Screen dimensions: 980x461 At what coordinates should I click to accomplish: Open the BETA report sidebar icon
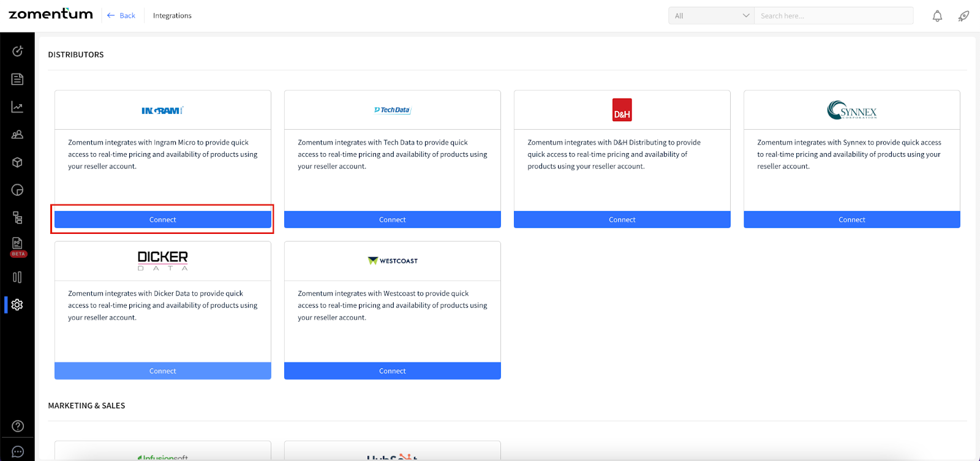17,247
